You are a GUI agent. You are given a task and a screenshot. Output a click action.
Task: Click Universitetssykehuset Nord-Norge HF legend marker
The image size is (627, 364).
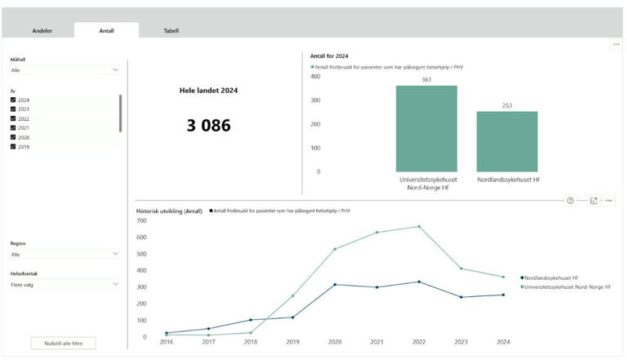pyautogui.click(x=522, y=287)
